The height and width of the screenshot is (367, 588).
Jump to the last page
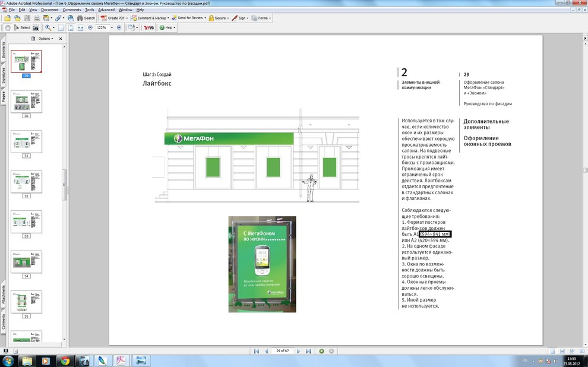point(308,351)
